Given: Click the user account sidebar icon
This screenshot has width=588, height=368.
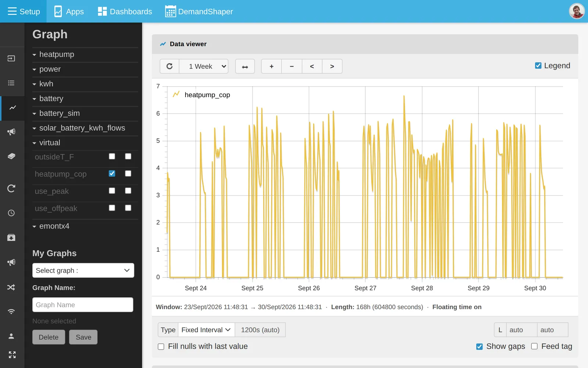Looking at the screenshot, I should tap(11, 336).
